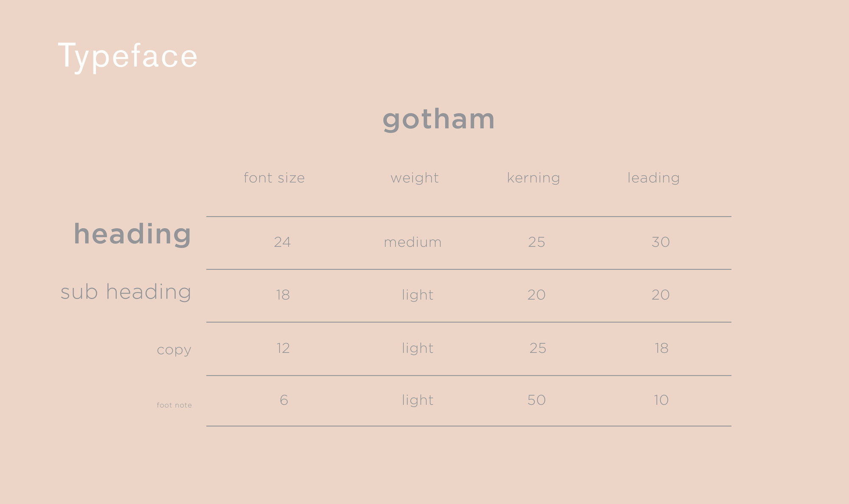
Task: Select the copy row's light weight value
Action: point(418,348)
